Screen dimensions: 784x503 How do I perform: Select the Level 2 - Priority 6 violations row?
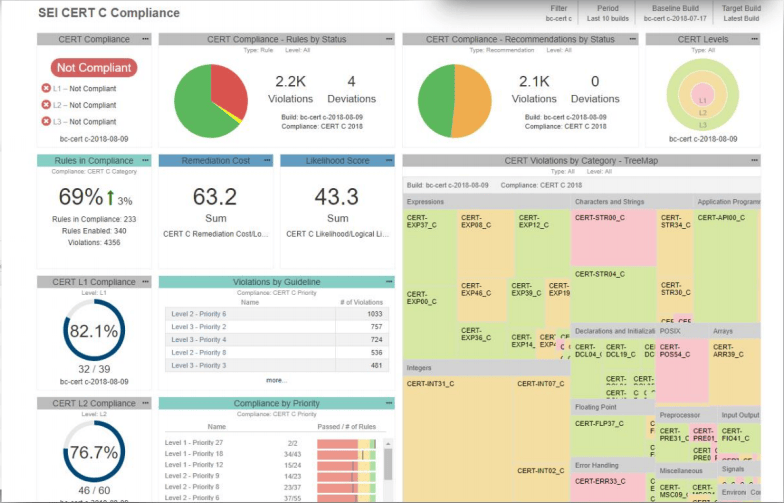click(x=276, y=314)
